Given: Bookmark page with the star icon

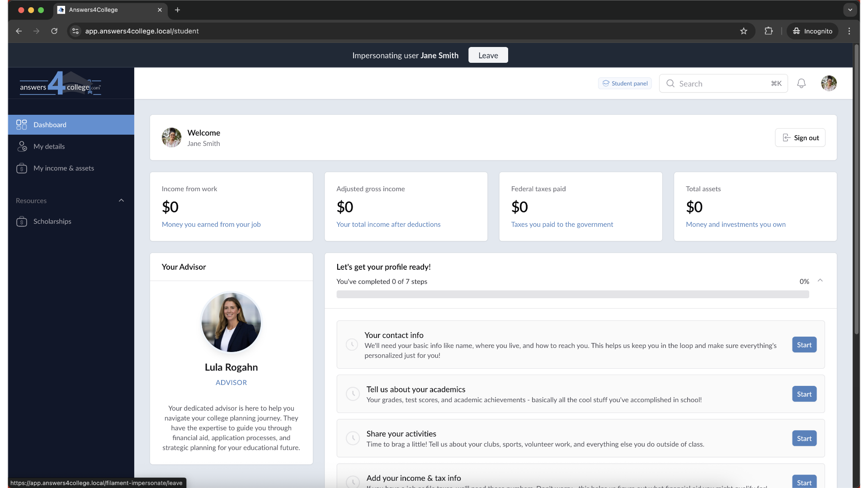Looking at the screenshot, I should (744, 31).
